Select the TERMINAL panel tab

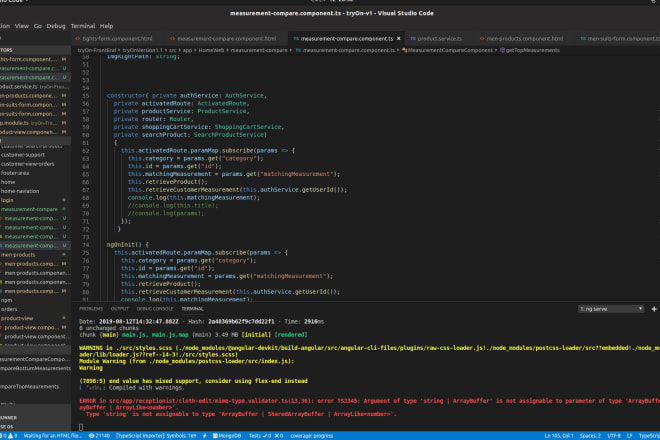coord(192,309)
